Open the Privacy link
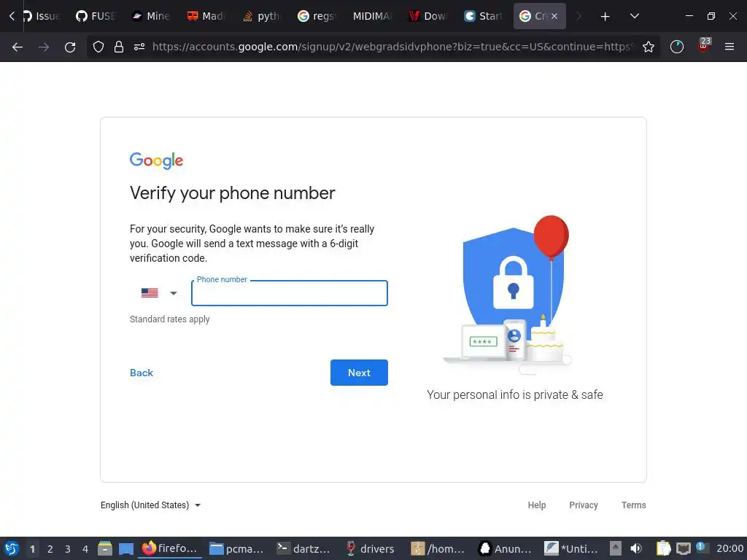 tap(583, 505)
